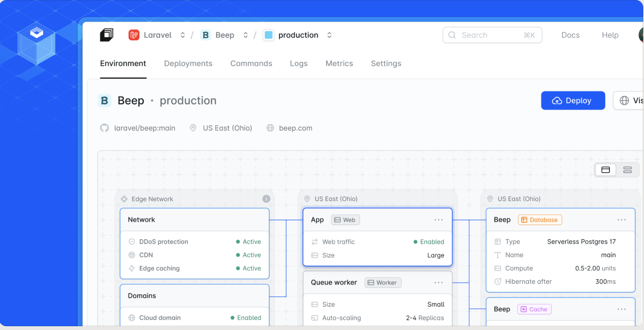The height and width of the screenshot is (330, 644).
Task: Click the DDoS protection shield icon
Action: click(x=132, y=242)
